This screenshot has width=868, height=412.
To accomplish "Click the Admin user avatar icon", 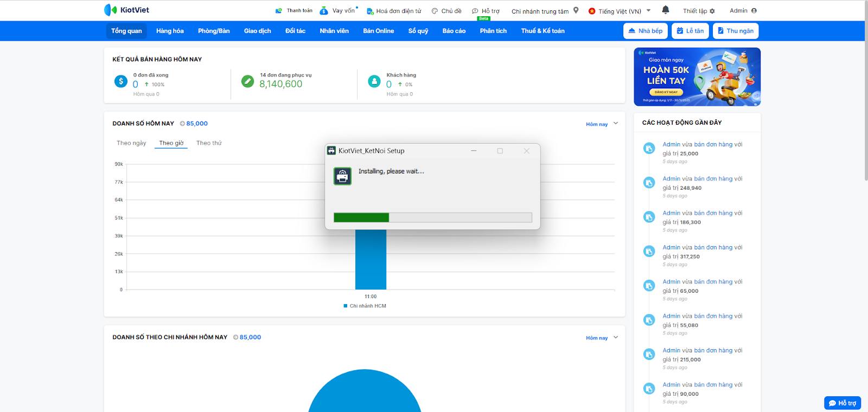I will click(754, 10).
